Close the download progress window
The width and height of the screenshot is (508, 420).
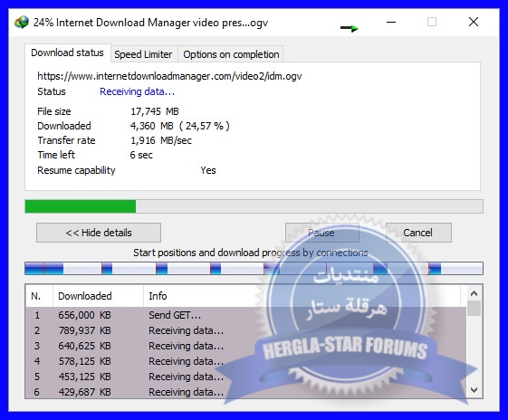[474, 23]
